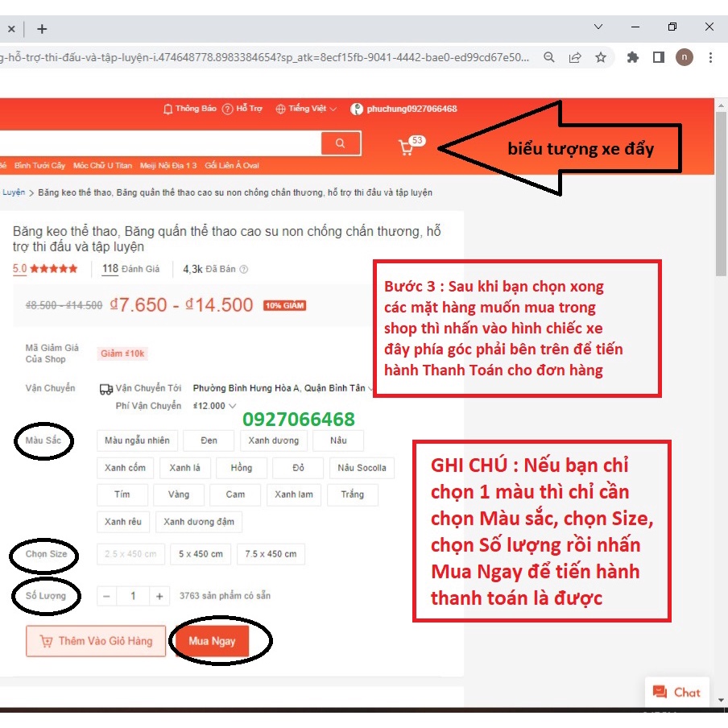Choose the Xanh dương color option
This screenshot has height=728, width=728.
pyautogui.click(x=273, y=441)
